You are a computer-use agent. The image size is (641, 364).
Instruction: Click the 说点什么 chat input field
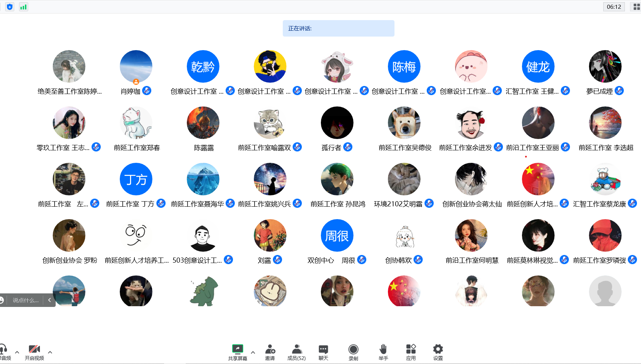tap(26, 300)
